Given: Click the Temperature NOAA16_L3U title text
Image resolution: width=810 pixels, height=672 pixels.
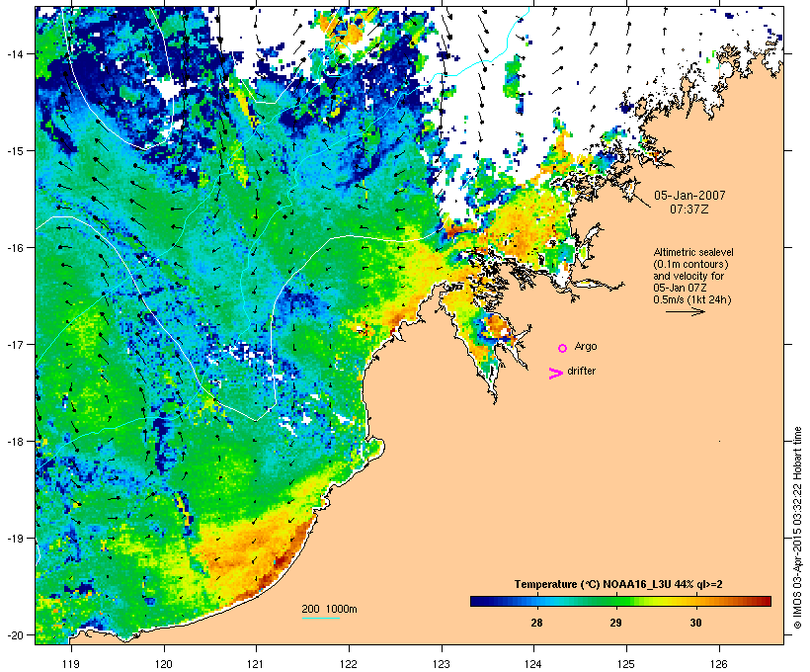Looking at the screenshot, I should click(618, 584).
